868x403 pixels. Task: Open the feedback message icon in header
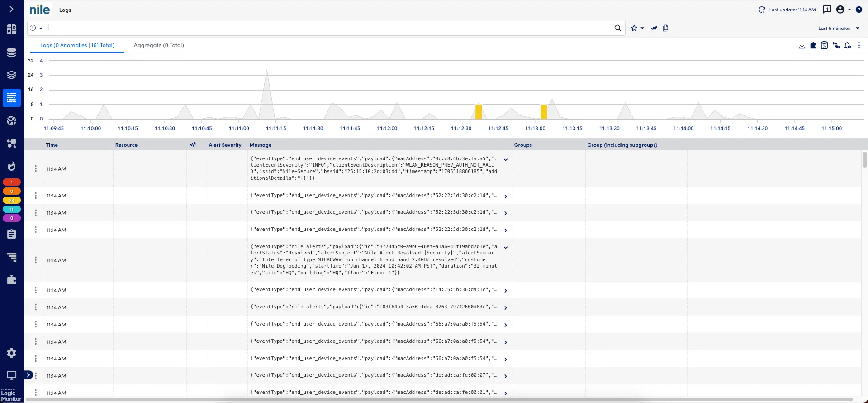pyautogui.click(x=827, y=10)
